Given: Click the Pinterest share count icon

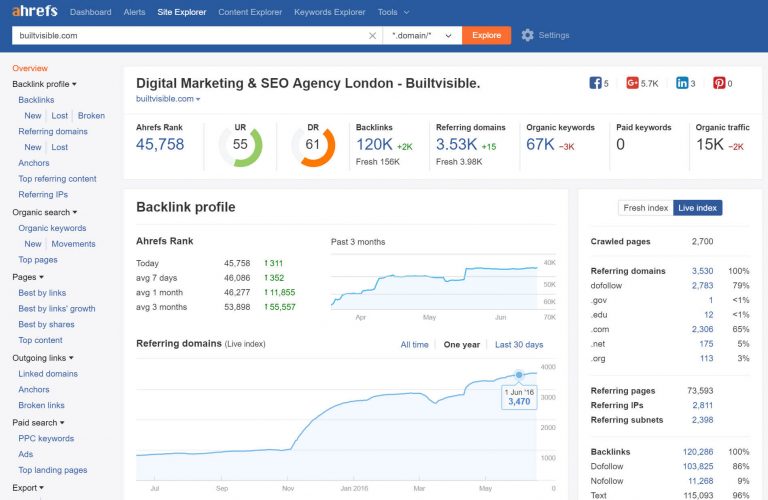Looking at the screenshot, I should point(719,83).
